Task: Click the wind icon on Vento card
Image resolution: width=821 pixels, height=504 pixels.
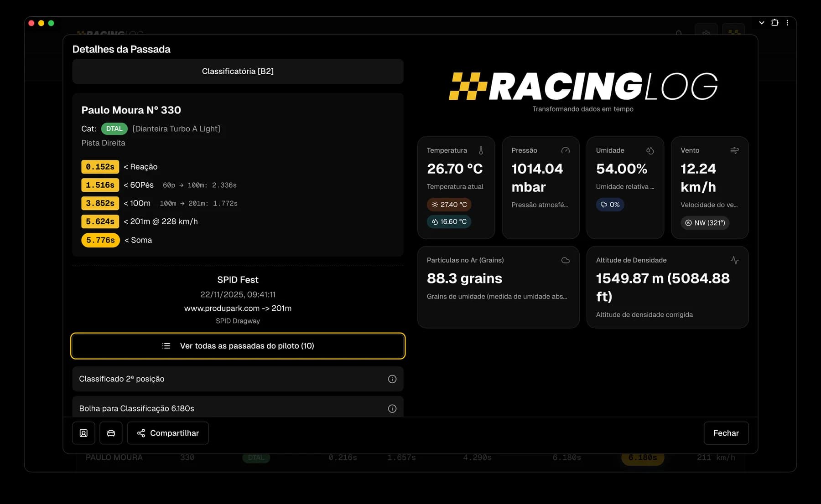Action: pos(734,150)
